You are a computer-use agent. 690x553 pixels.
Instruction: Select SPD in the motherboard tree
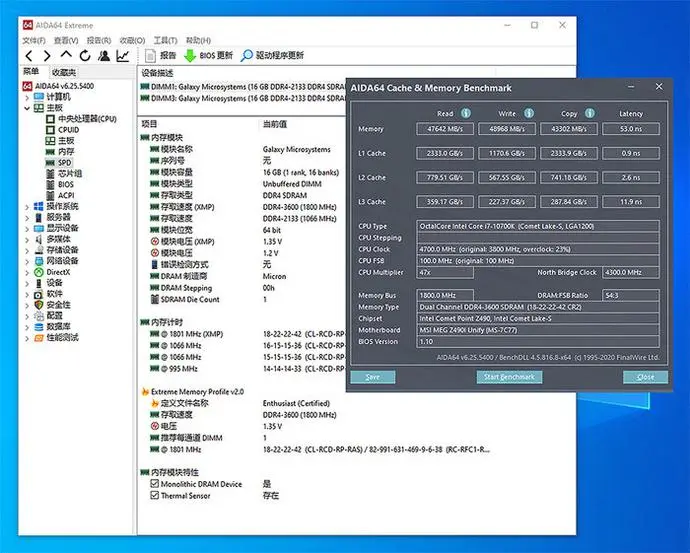65,162
